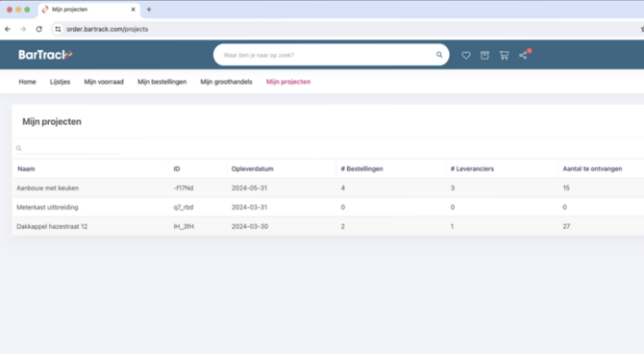Click the date '2024-03-30'
Viewport: 644px width, 354px height.
click(250, 227)
